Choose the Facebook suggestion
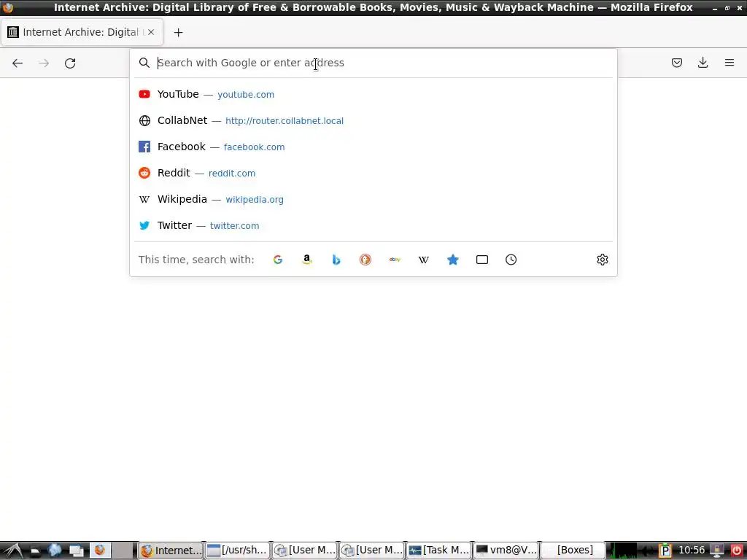 click(373, 147)
